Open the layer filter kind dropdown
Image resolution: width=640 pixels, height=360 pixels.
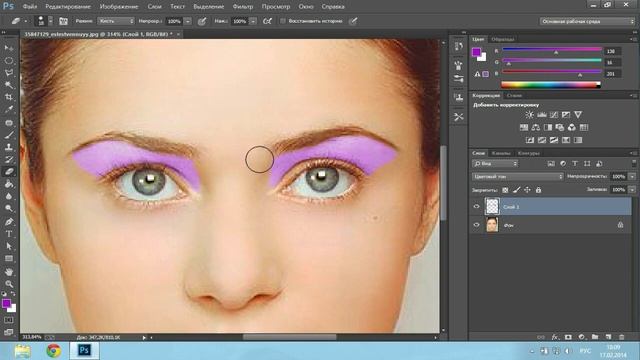point(495,164)
